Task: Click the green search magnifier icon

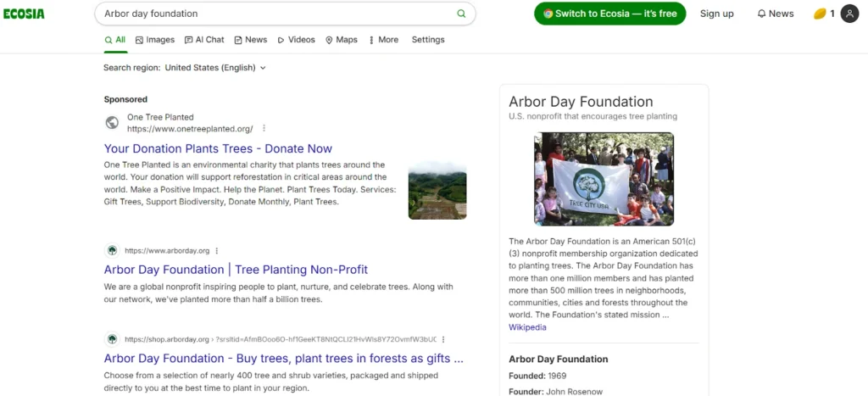Action: [461, 14]
